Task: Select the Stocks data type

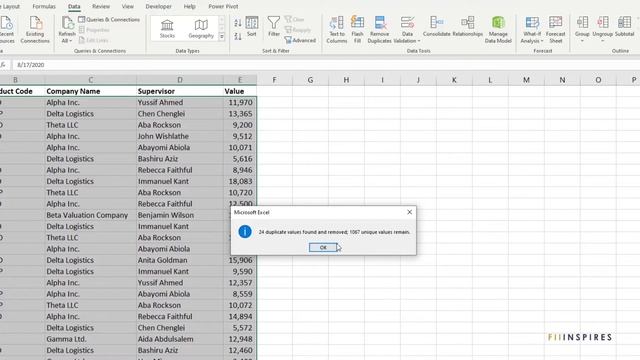Action: coord(167,28)
